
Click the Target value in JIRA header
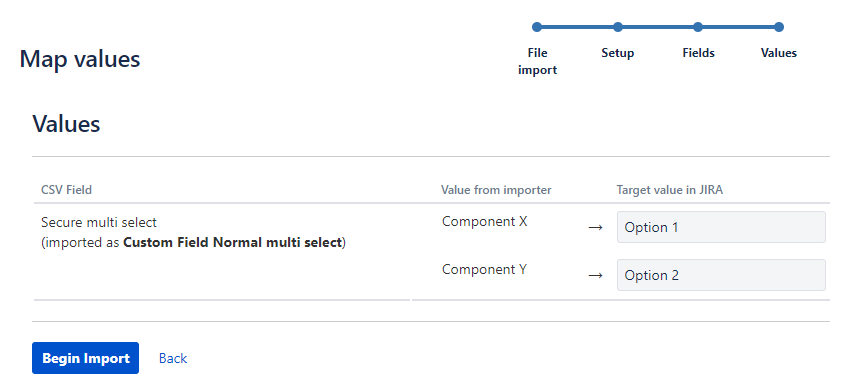pyautogui.click(x=669, y=190)
